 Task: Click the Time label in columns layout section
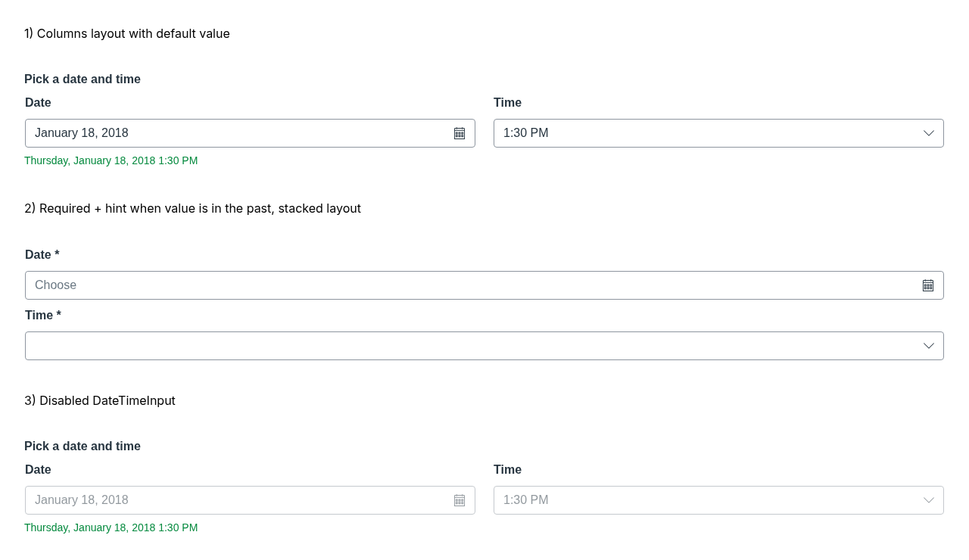[x=507, y=103]
